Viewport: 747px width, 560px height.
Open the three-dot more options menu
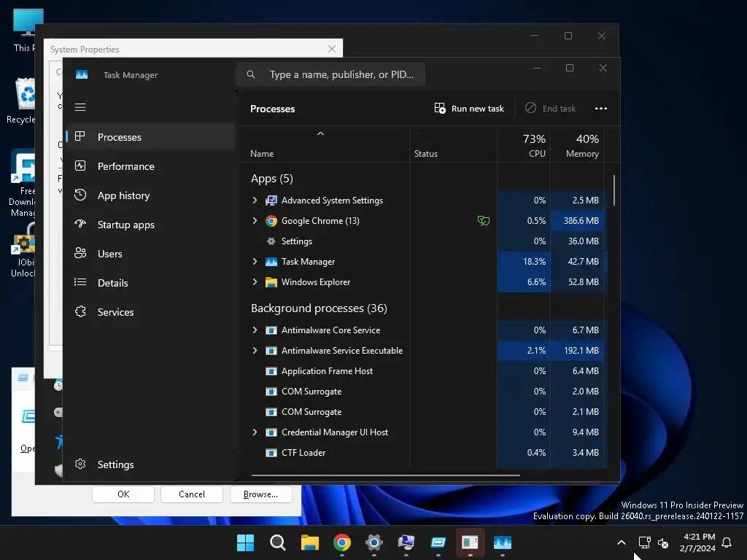tap(601, 109)
